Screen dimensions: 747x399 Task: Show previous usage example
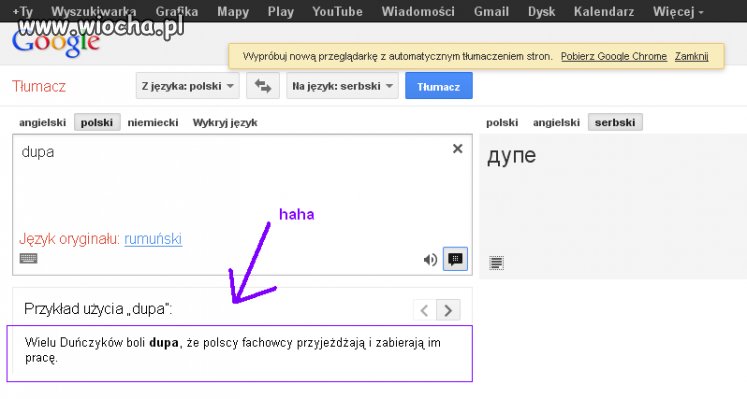(424, 310)
